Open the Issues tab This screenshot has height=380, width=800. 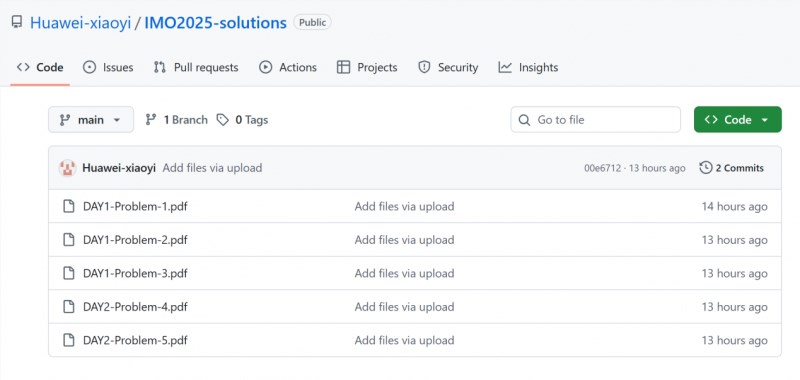click(108, 67)
